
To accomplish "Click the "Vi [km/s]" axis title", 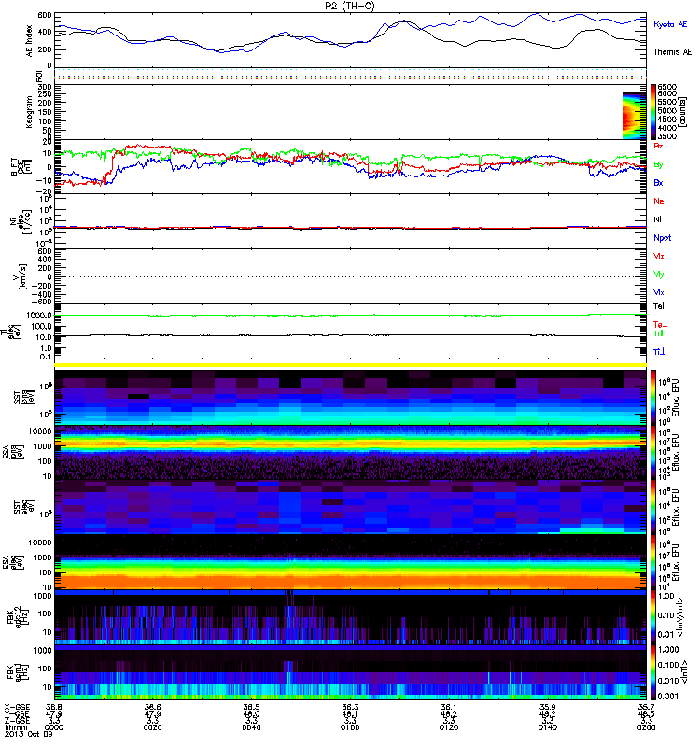I will [x=21, y=276].
